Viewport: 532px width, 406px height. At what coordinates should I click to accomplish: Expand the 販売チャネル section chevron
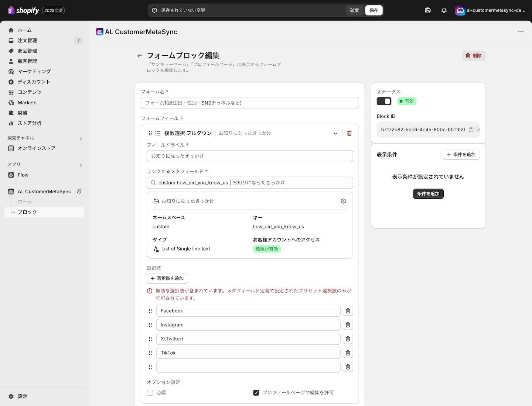81,139
